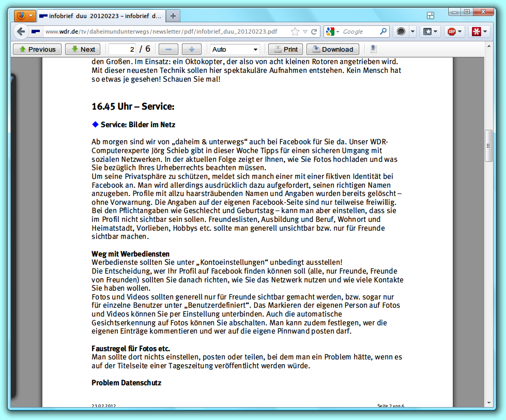Click the speech bubble addon icon
The image size is (506, 420).
(x=401, y=32)
